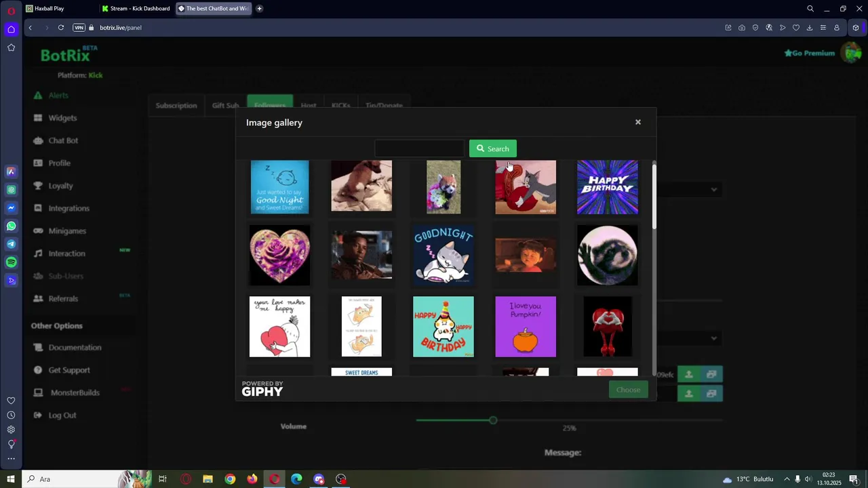Pick the red heart hands GIF
This screenshot has height=488, width=868.
tap(608, 327)
